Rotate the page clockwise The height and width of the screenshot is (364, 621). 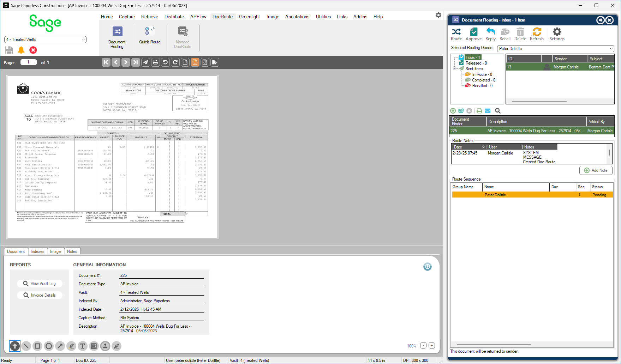tap(175, 62)
